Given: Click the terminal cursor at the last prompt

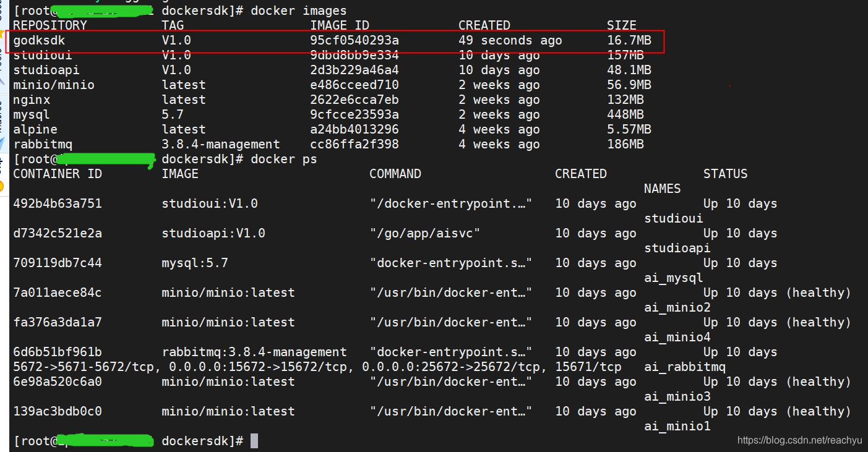Looking at the screenshot, I should [x=254, y=441].
